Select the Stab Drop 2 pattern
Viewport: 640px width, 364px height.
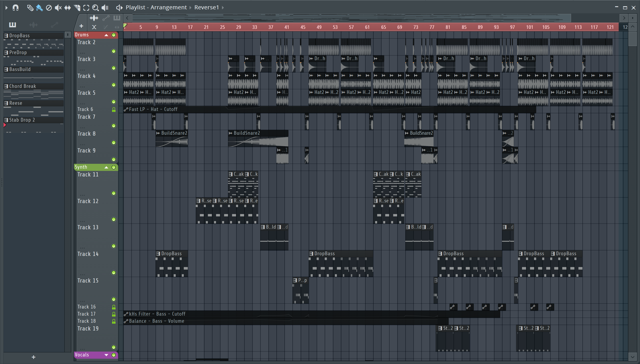pos(34,120)
